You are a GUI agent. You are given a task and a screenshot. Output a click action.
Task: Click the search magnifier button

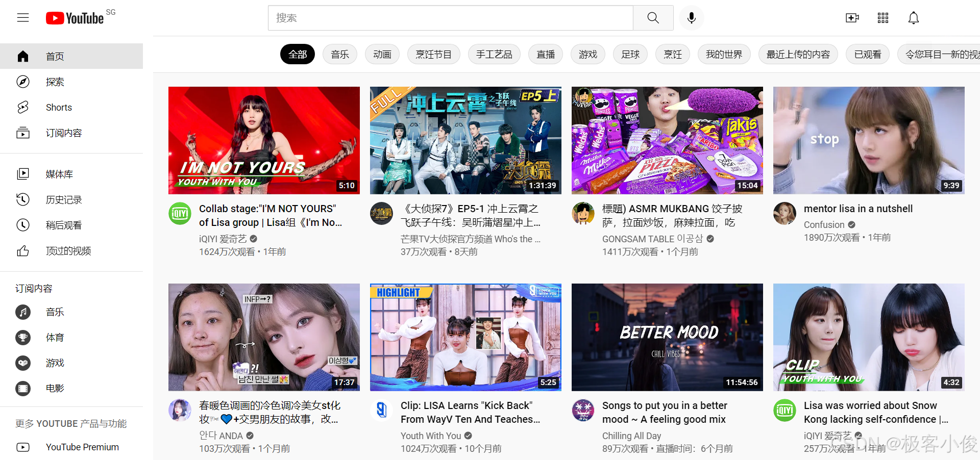click(653, 18)
